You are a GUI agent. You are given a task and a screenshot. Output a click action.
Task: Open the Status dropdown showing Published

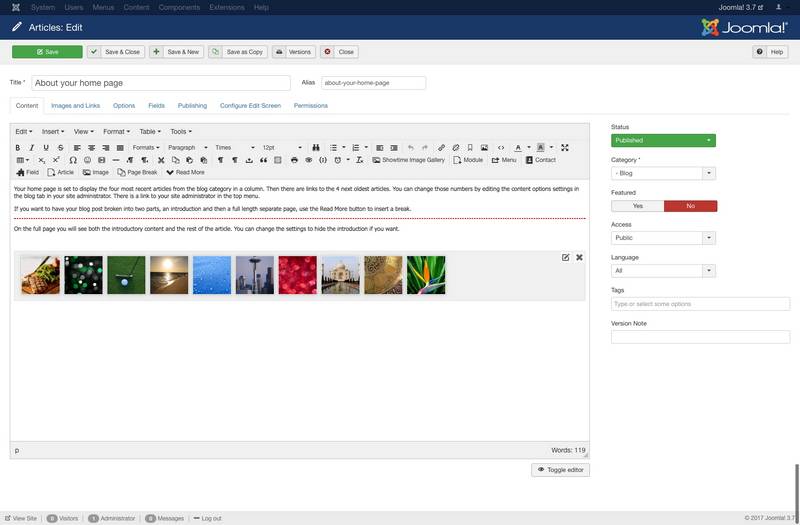(x=664, y=141)
